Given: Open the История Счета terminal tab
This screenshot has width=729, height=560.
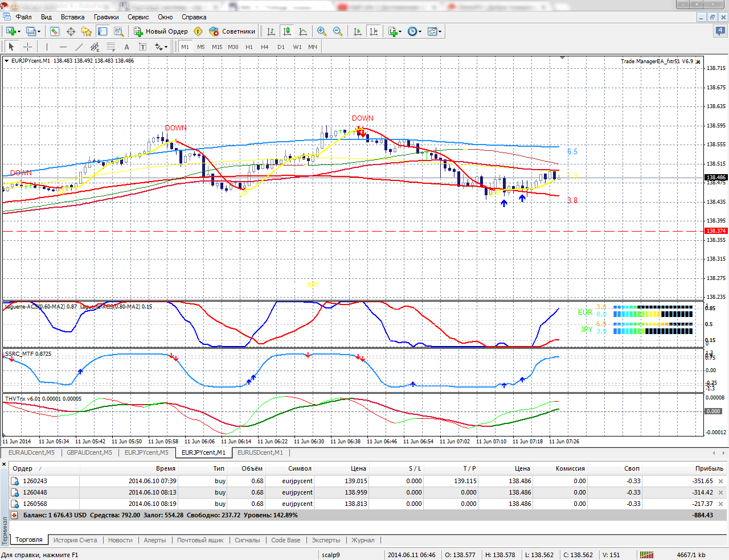Looking at the screenshot, I should click(x=75, y=540).
